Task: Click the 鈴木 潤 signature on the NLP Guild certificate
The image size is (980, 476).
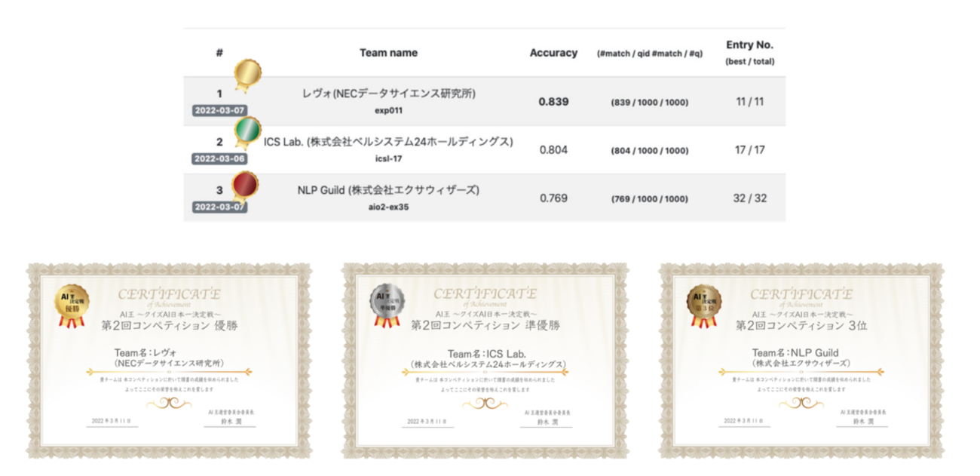Action: [x=863, y=422]
